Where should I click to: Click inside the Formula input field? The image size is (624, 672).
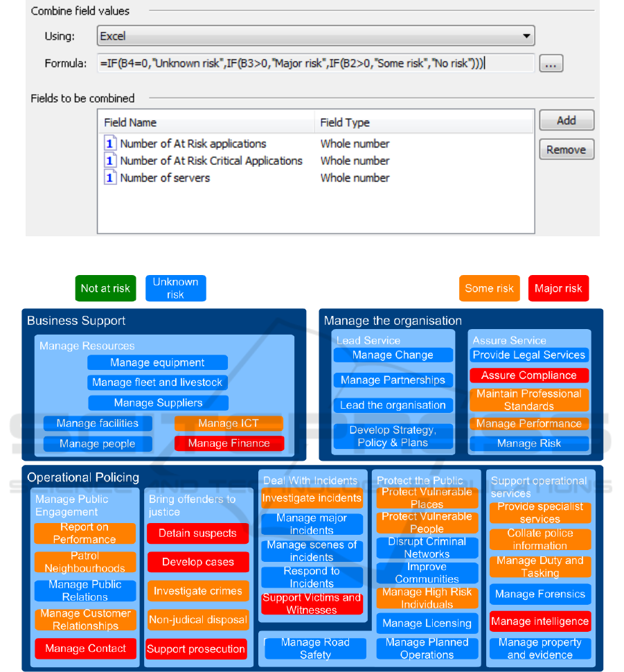click(315, 64)
